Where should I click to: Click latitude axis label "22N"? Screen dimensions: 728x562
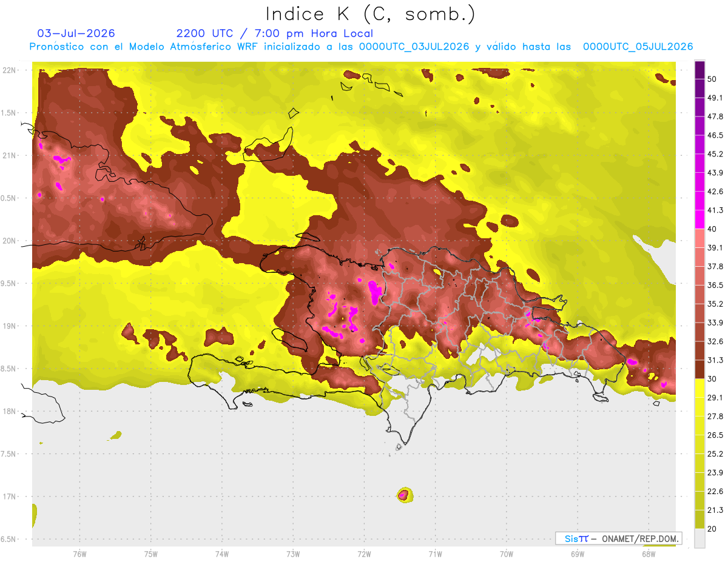[9, 70]
